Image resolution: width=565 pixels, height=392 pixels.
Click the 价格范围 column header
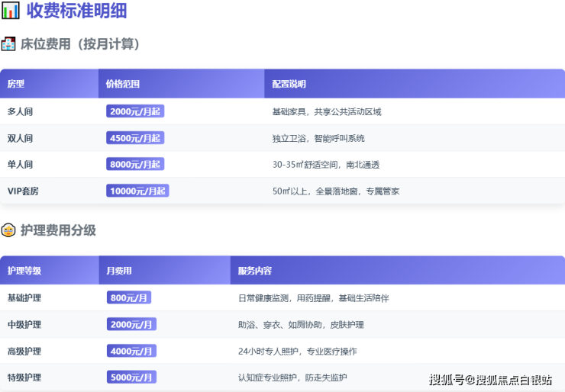123,84
